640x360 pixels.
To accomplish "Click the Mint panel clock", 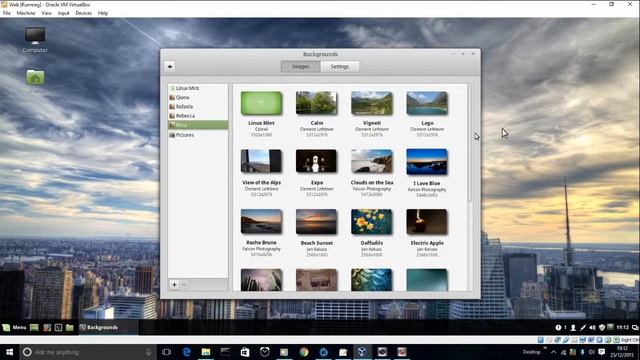I will coord(622,327).
